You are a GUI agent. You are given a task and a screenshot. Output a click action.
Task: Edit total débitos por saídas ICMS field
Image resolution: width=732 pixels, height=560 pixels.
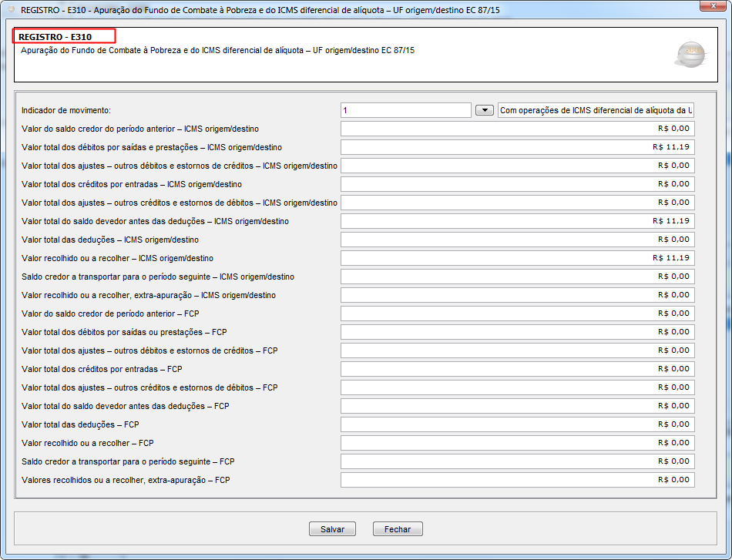(517, 147)
